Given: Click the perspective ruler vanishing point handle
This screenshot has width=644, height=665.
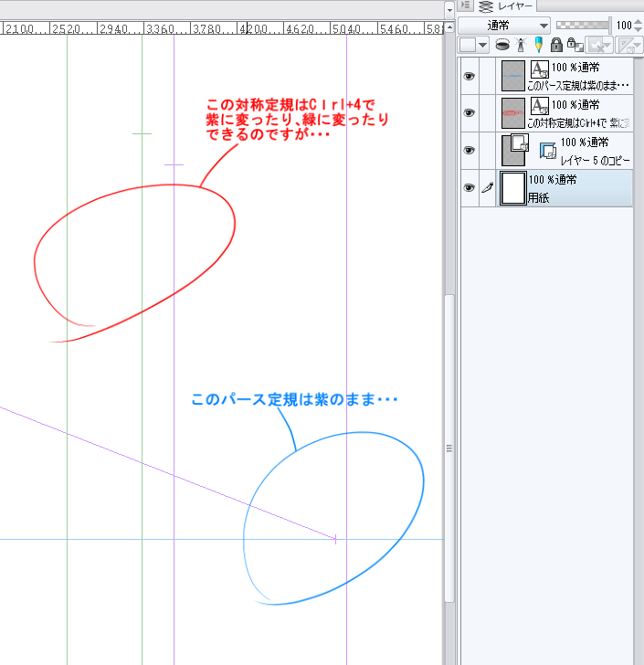Looking at the screenshot, I should pyautogui.click(x=335, y=540).
